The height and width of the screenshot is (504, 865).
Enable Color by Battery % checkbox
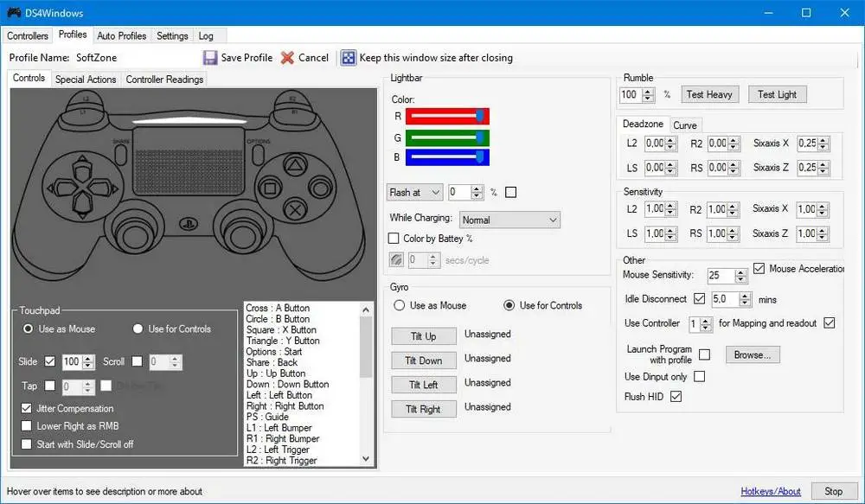click(x=394, y=239)
